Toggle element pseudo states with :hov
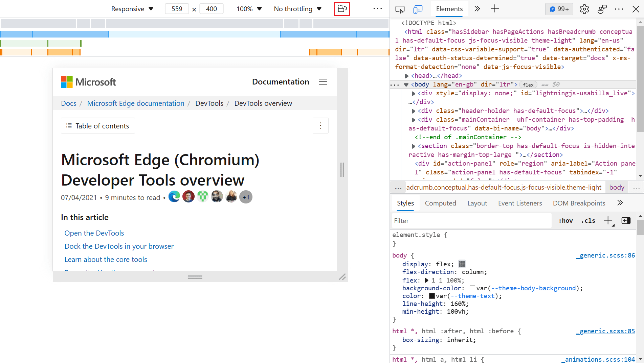The image size is (644, 363). [565, 220]
